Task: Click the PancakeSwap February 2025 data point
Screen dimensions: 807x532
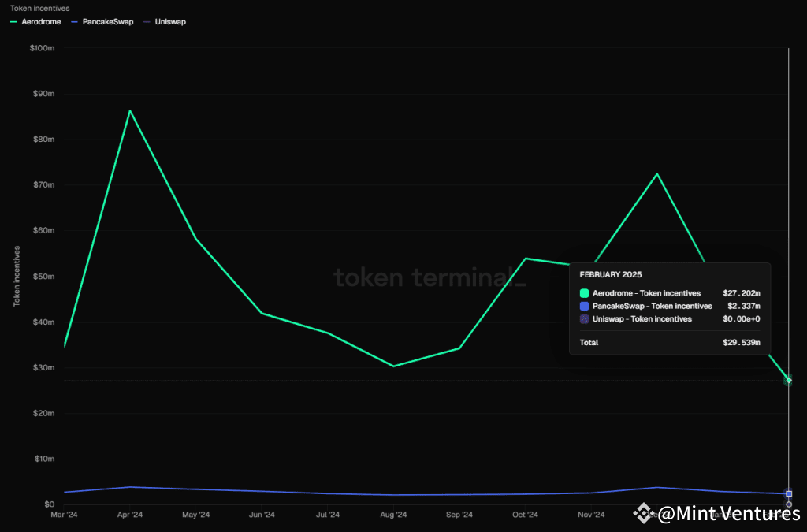Action: tap(788, 494)
